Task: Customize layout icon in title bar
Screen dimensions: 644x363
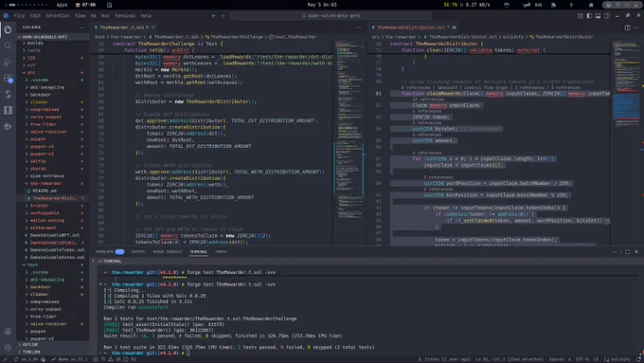Action: (x=580, y=15)
